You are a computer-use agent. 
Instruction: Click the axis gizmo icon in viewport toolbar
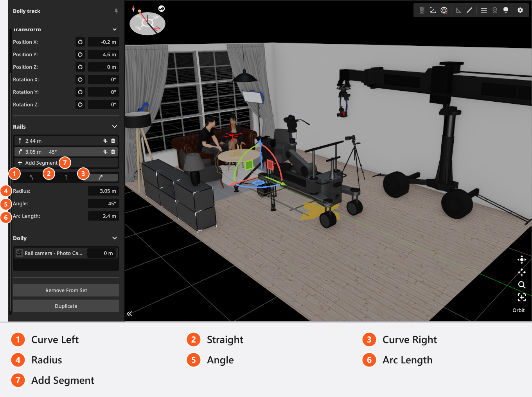click(x=433, y=10)
